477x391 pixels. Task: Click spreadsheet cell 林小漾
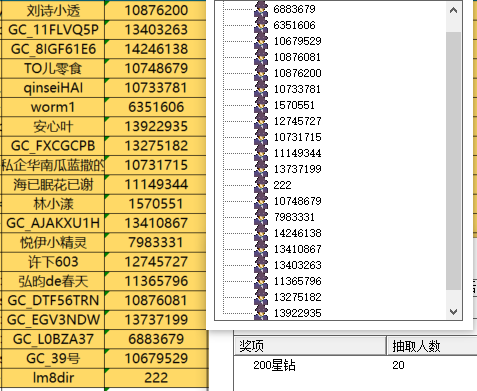pyautogui.click(x=53, y=204)
